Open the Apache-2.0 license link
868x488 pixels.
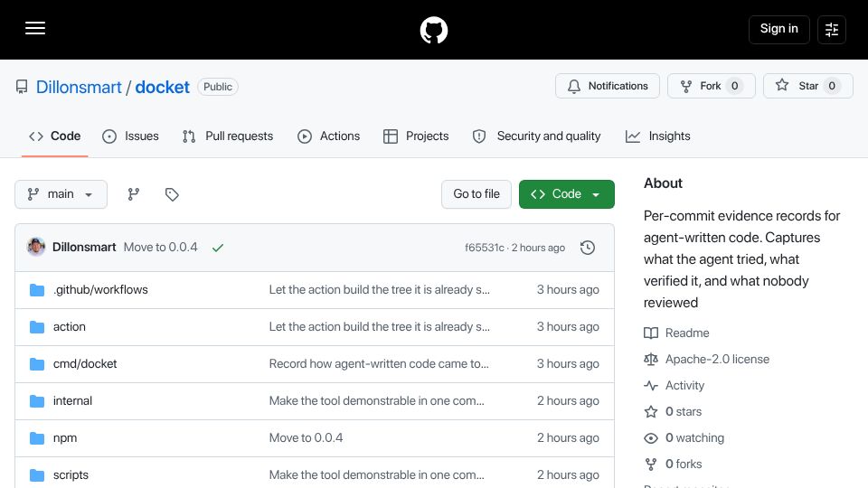coord(706,360)
